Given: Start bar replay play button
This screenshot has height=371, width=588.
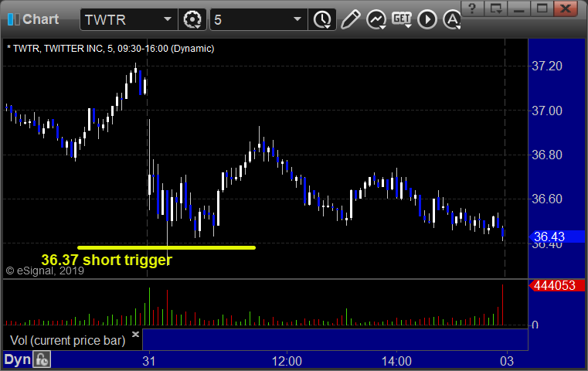Looking at the screenshot, I should 427,19.
